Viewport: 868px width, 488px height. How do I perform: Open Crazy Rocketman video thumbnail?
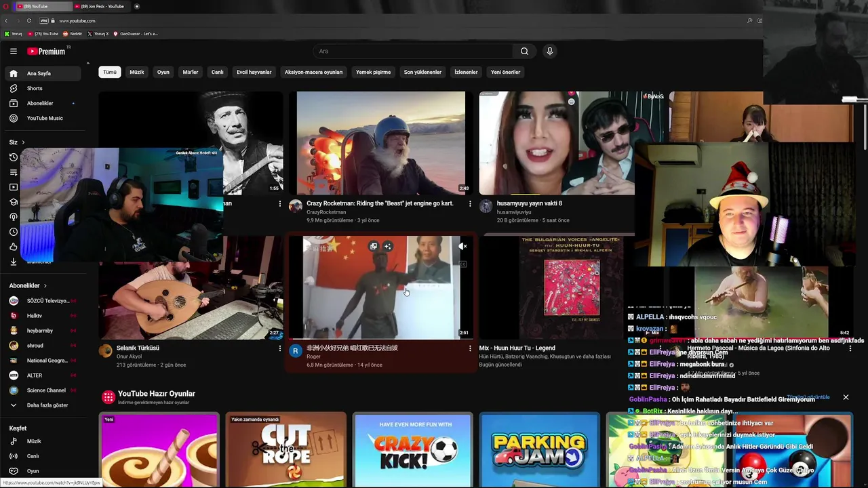tap(380, 143)
